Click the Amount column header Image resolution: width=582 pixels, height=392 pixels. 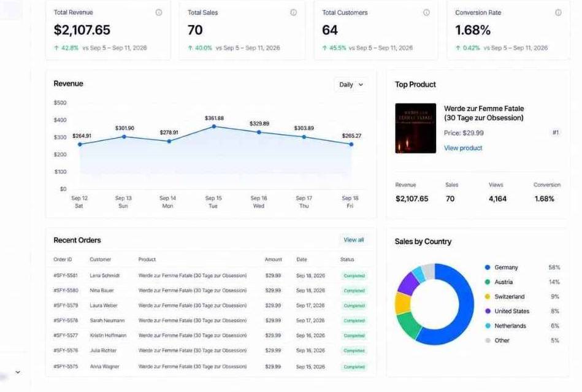[273, 259]
